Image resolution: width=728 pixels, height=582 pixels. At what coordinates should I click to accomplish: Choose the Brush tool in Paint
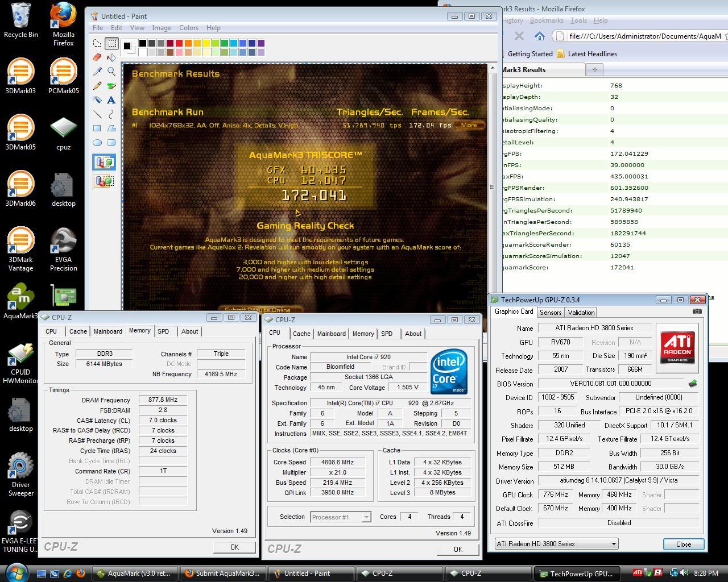pos(111,86)
